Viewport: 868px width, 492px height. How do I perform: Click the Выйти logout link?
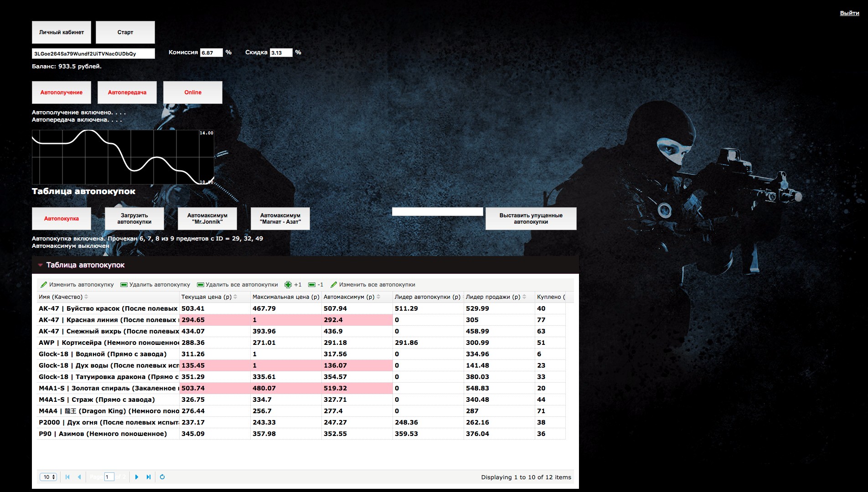click(849, 13)
